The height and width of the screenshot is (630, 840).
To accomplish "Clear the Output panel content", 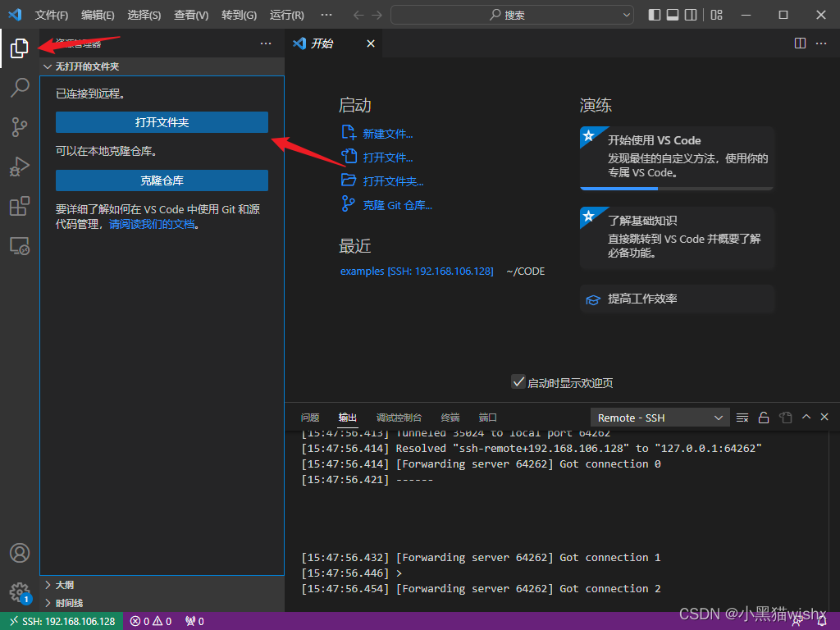I will click(742, 417).
